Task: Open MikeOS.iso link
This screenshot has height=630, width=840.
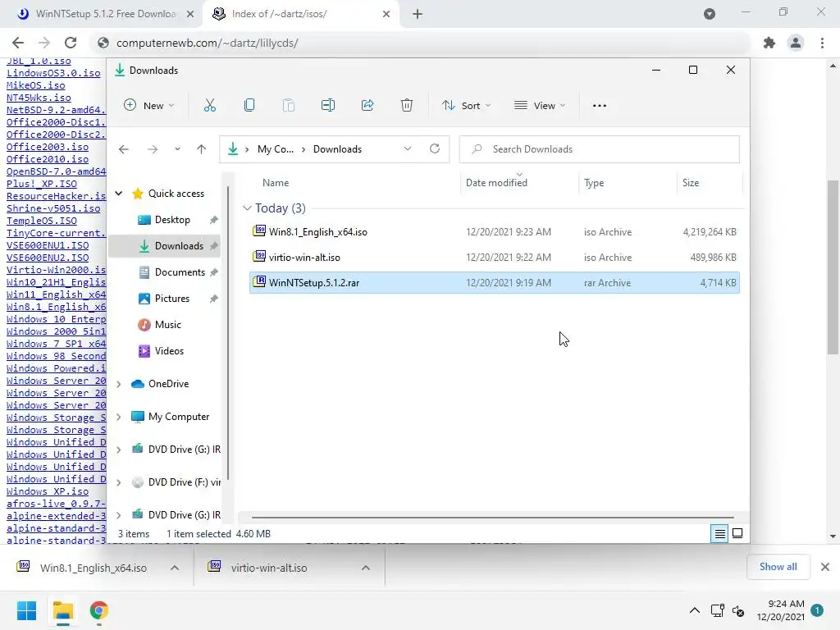Action: click(35, 85)
